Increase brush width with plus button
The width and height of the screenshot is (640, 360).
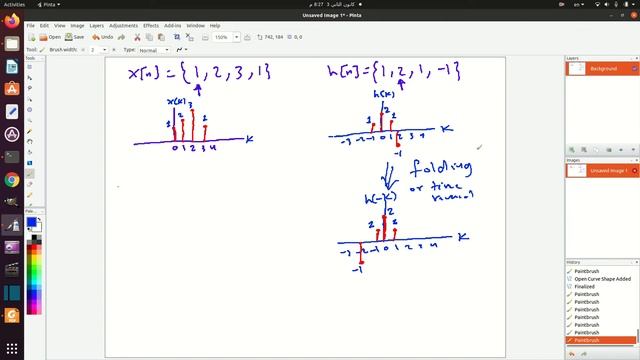point(114,50)
